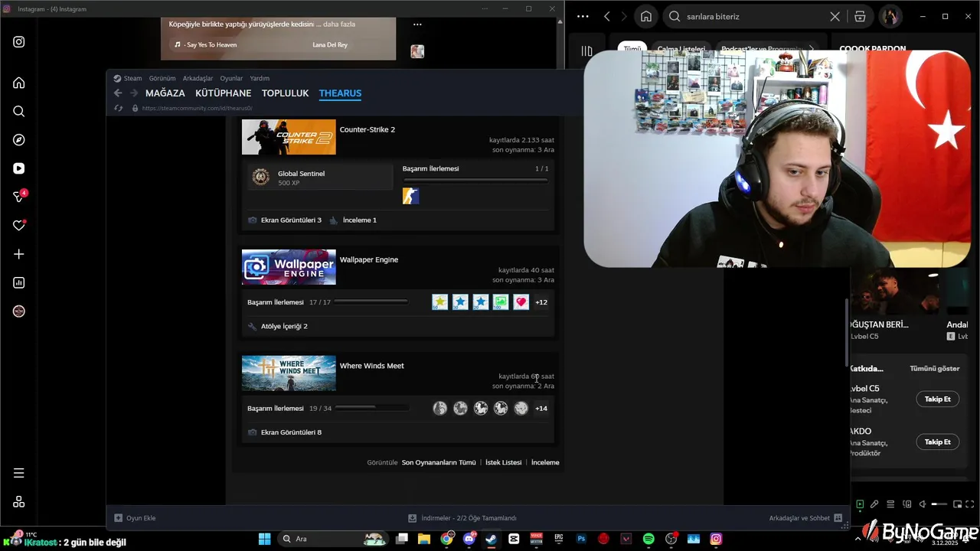The height and width of the screenshot is (551, 980).
Task: Switch to KÜTÜPHANE tab in Steam
Action: point(223,93)
